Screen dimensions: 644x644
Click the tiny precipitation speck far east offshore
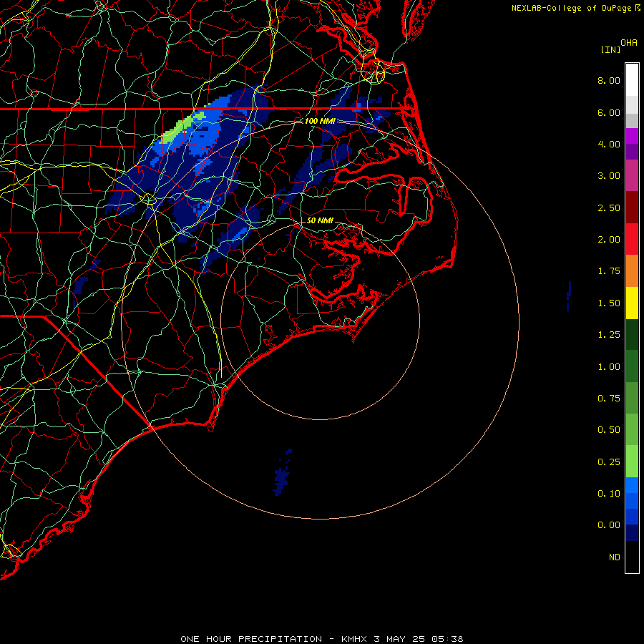click(x=569, y=296)
